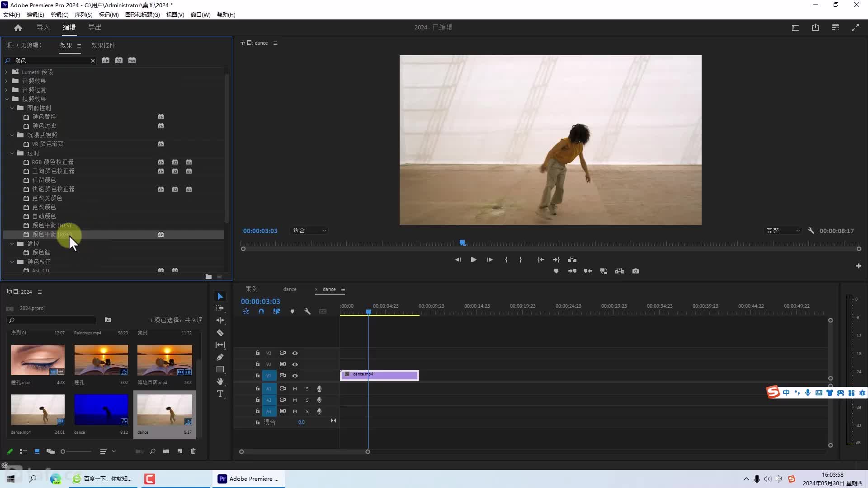Select the Slip tool
Viewport: 868px width, 488px height.
click(x=220, y=345)
